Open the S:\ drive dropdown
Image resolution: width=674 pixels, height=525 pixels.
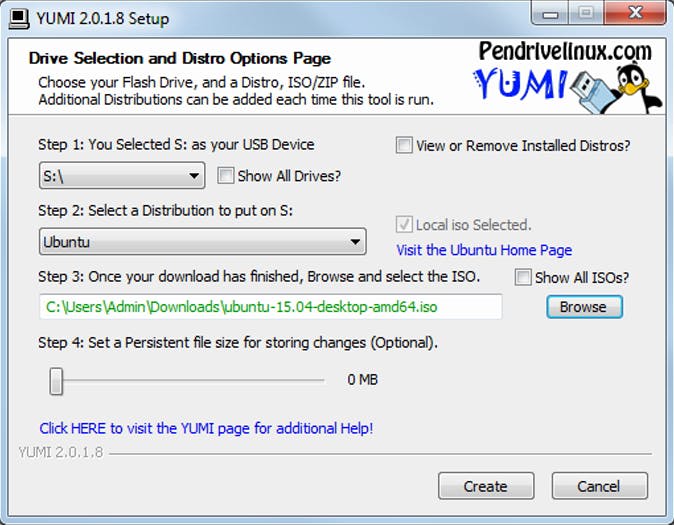click(x=122, y=175)
